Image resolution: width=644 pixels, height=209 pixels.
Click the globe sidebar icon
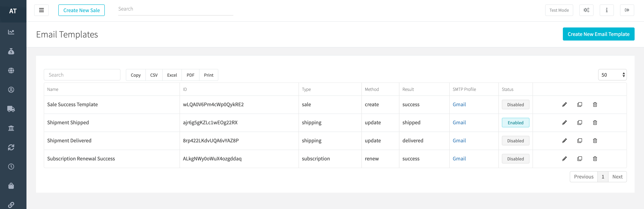point(11,70)
